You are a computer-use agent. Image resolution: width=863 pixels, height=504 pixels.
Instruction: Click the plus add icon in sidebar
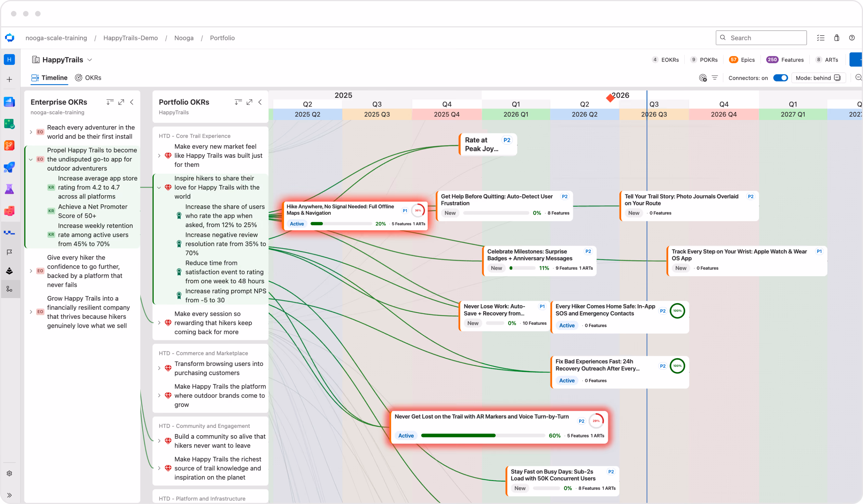tap(9, 79)
